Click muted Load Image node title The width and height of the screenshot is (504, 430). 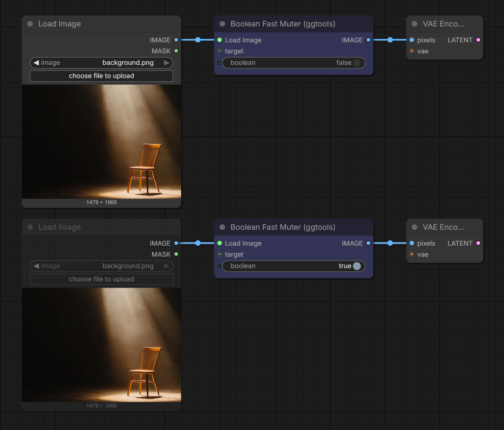click(60, 227)
